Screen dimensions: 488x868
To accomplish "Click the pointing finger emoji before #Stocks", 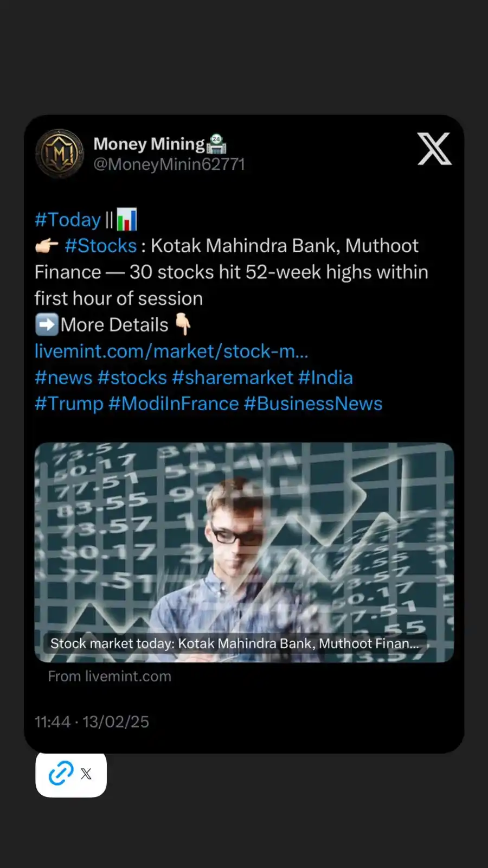I will pyautogui.click(x=47, y=245).
